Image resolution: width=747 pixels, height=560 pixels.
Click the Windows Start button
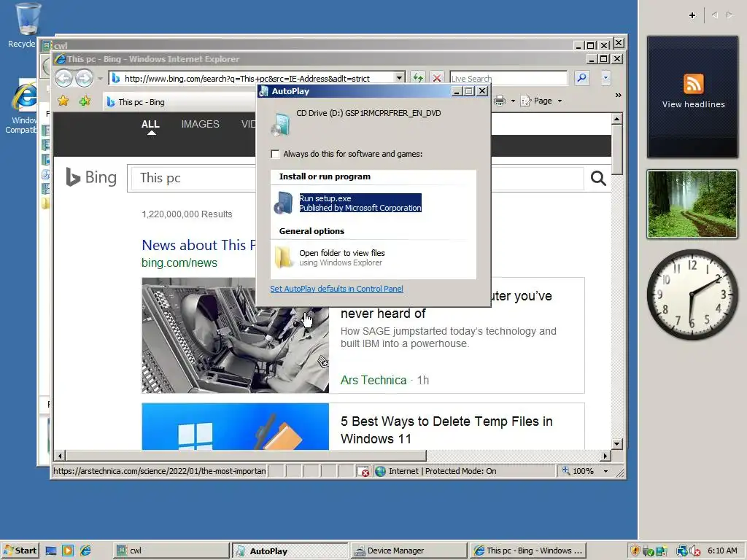[x=20, y=551]
